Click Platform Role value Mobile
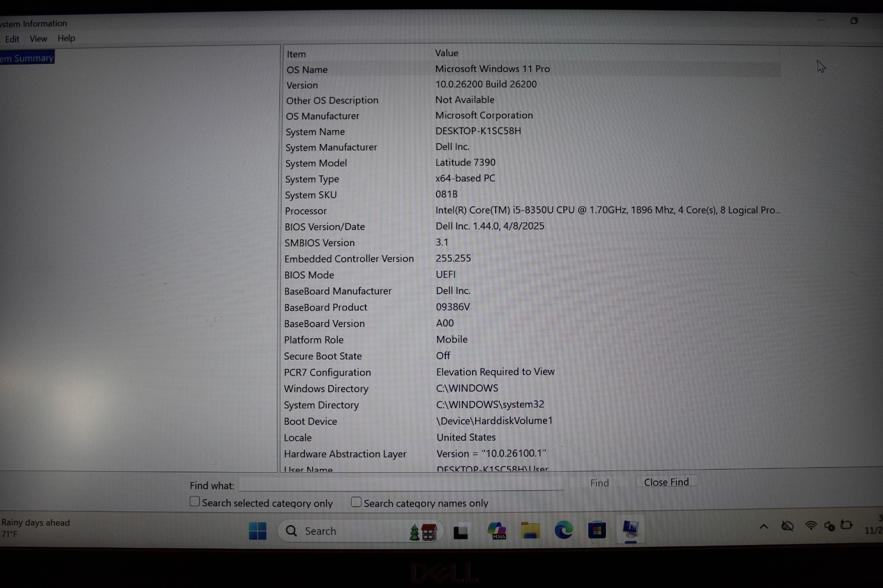The height and width of the screenshot is (588, 883). (451, 339)
